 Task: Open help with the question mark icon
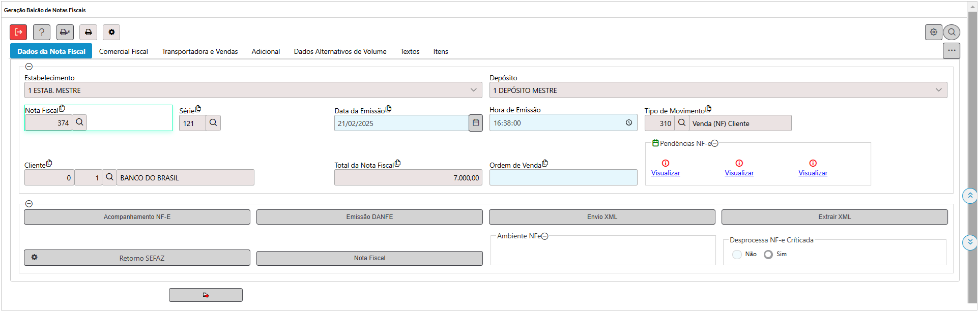point(42,32)
